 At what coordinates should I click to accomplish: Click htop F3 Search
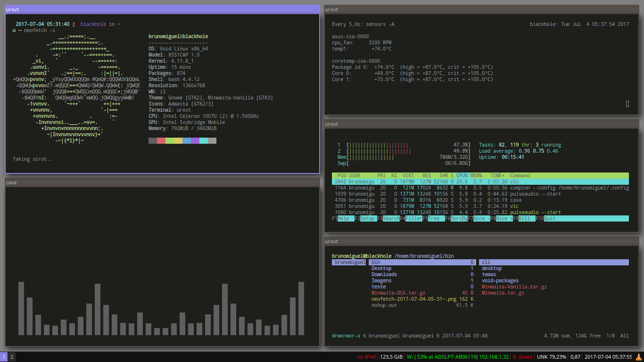point(388,219)
